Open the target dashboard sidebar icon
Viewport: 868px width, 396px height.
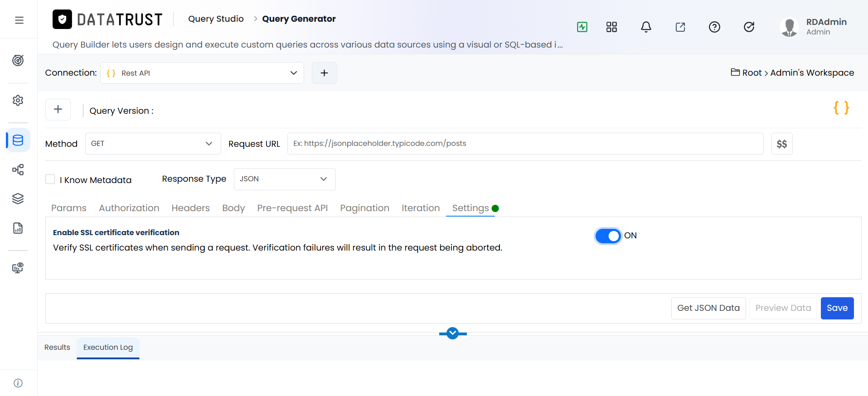(18, 60)
